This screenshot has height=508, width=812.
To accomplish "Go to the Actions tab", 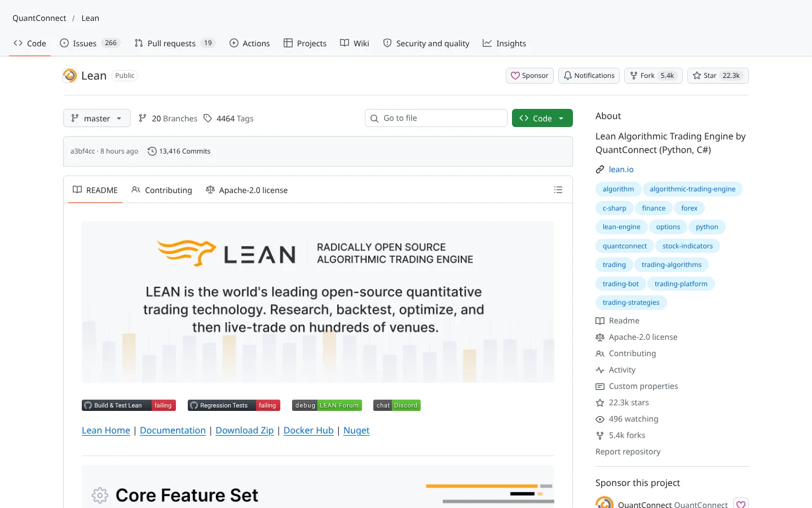I will (x=250, y=43).
